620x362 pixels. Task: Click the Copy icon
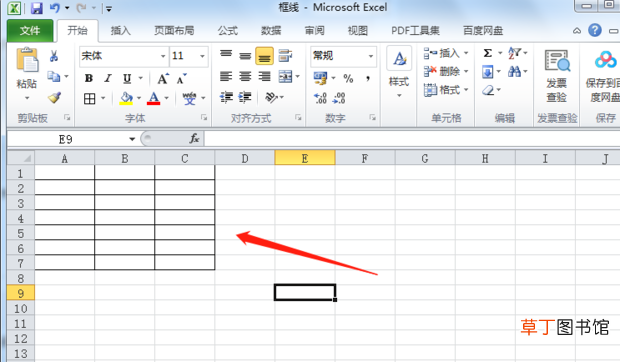coord(53,76)
